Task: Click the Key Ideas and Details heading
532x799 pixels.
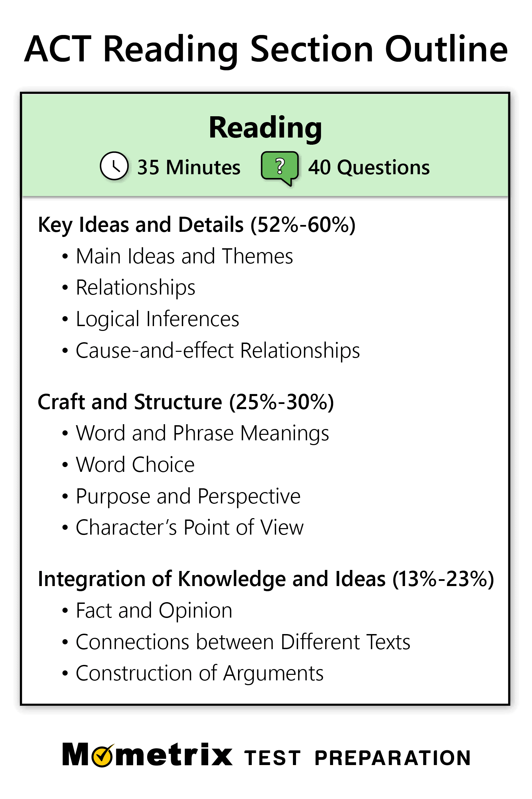Action: pyautogui.click(x=197, y=225)
